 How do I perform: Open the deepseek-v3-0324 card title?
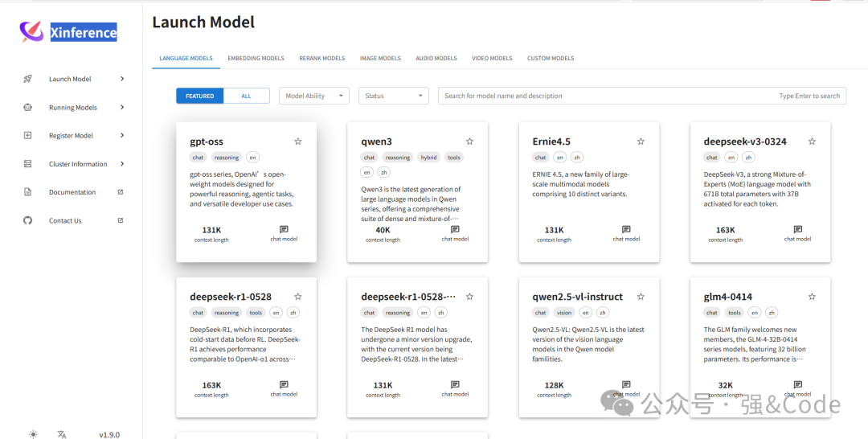point(745,142)
